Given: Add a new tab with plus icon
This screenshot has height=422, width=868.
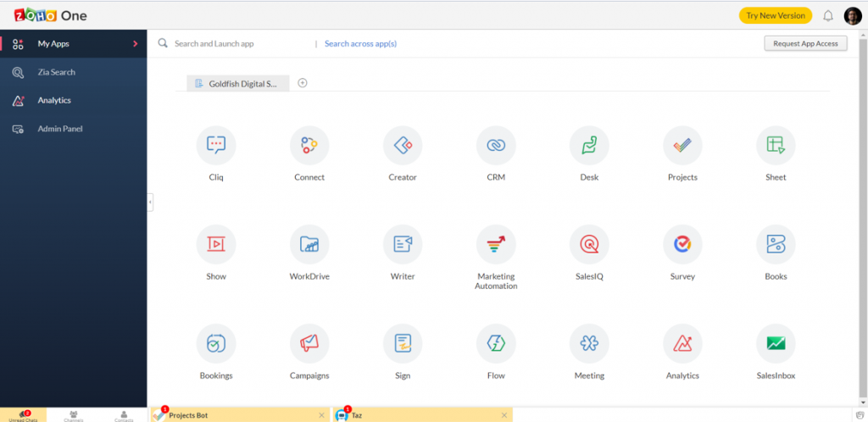Looking at the screenshot, I should pyautogui.click(x=303, y=83).
